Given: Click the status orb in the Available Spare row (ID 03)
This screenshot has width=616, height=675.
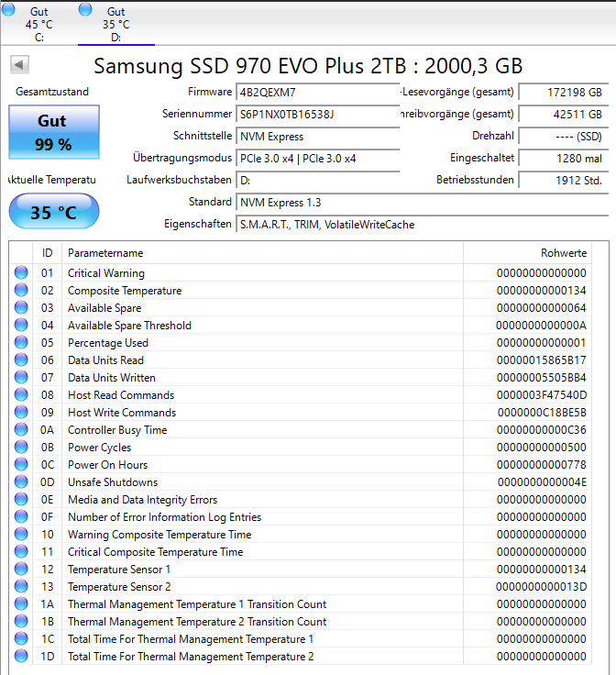Looking at the screenshot, I should coord(21,307).
